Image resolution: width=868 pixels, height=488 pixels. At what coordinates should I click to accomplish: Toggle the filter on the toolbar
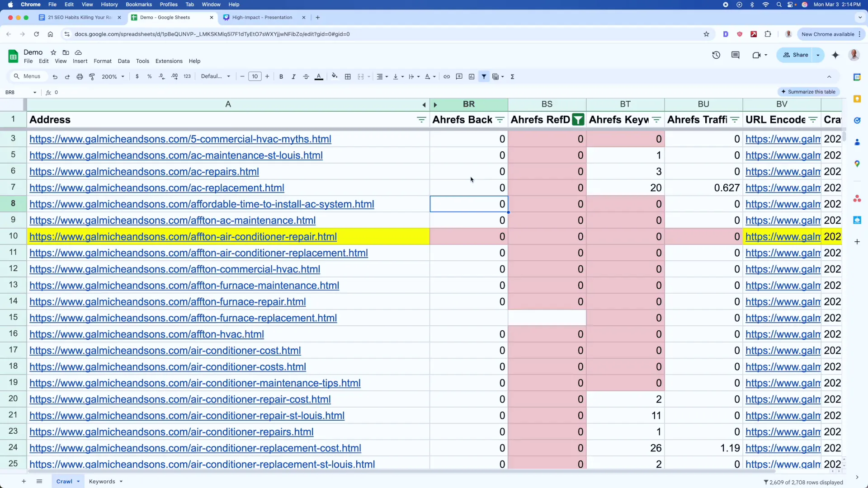click(484, 76)
